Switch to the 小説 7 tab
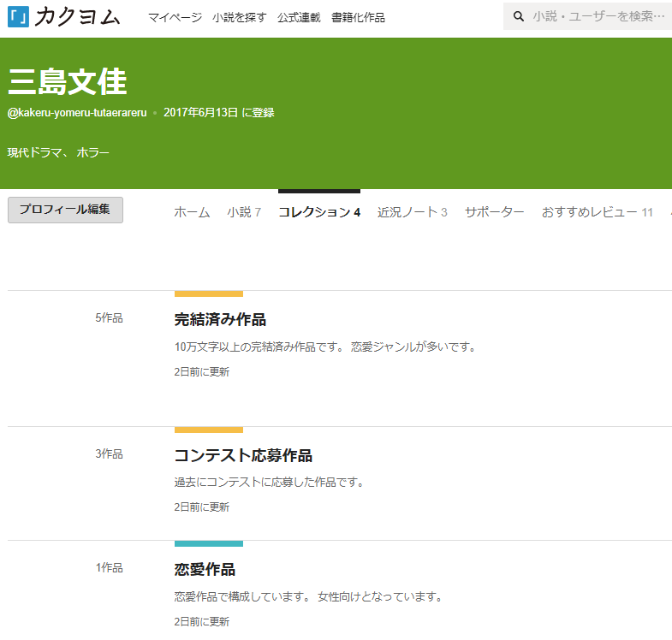The image size is (672, 640). (244, 212)
